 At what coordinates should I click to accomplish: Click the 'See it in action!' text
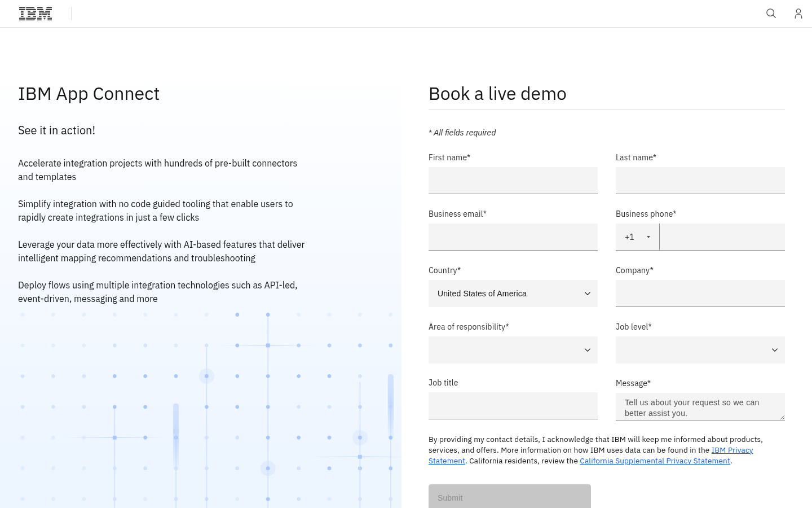pos(56,130)
